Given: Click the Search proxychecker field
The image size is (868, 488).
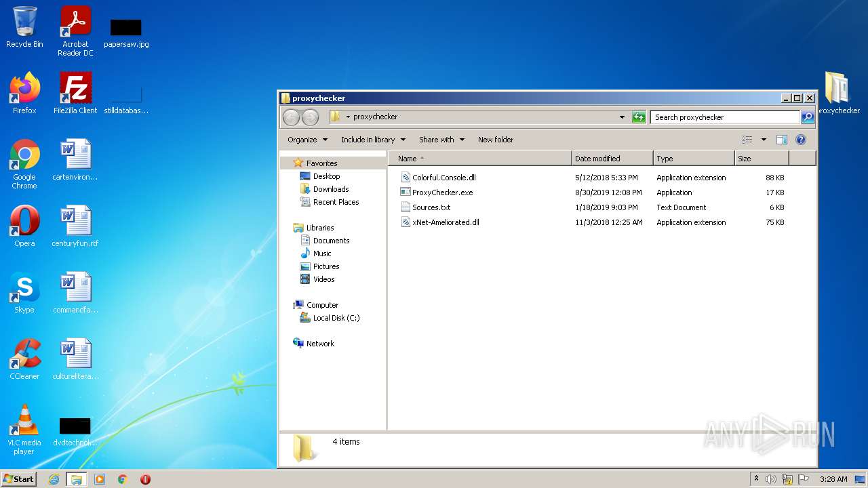Looking at the screenshot, I should 725,117.
